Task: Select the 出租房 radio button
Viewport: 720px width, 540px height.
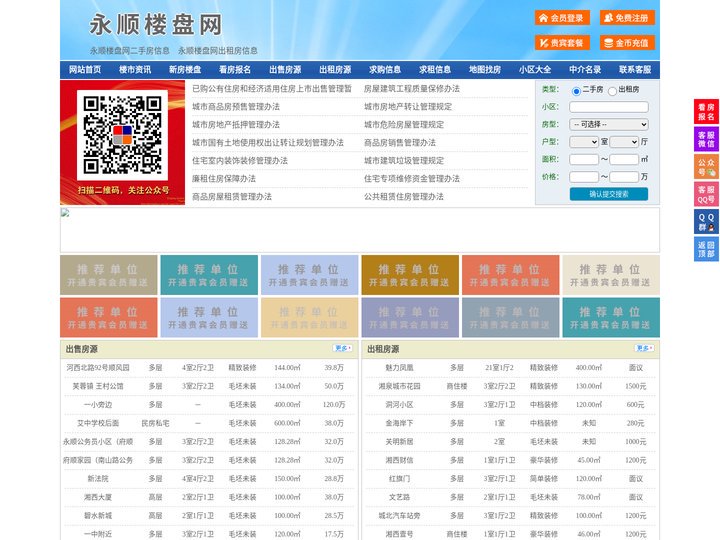Action: [x=612, y=91]
